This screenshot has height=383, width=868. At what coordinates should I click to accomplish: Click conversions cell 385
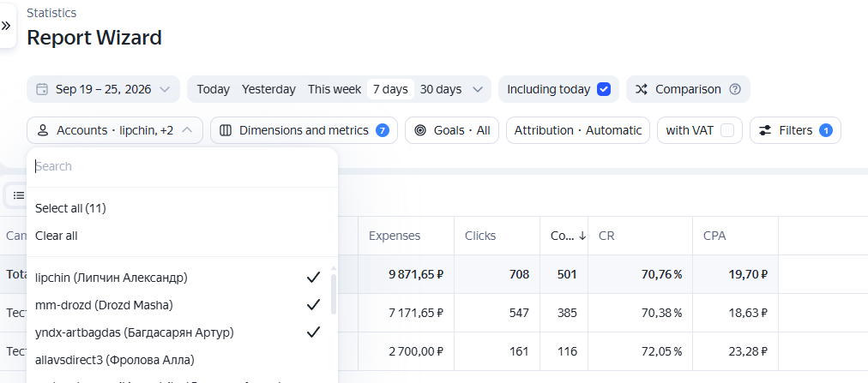[x=567, y=313]
